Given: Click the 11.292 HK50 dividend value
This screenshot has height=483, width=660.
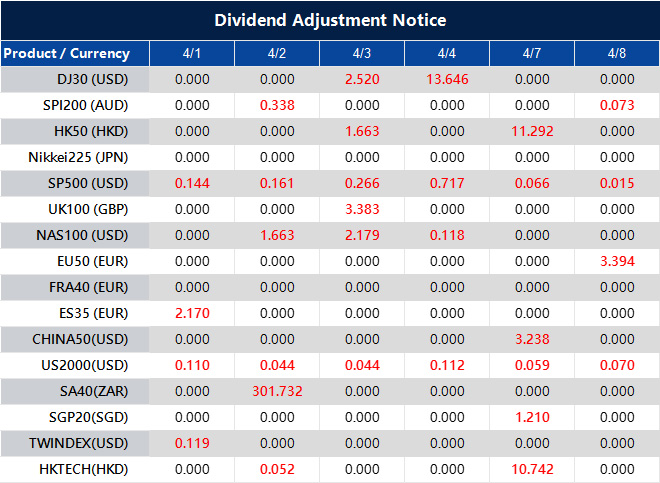Looking at the screenshot, I should coord(532,131).
